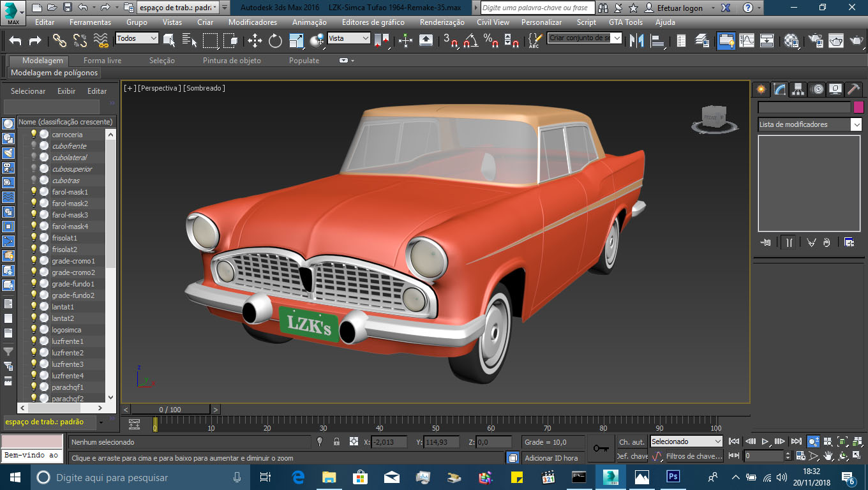Open the Lista de modificadores dropdown

856,124
